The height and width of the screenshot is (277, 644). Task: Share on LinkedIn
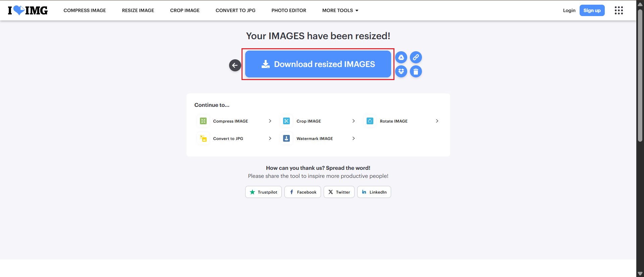[374, 192]
